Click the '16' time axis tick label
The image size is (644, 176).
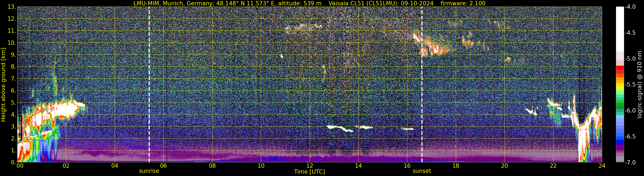coord(407,166)
